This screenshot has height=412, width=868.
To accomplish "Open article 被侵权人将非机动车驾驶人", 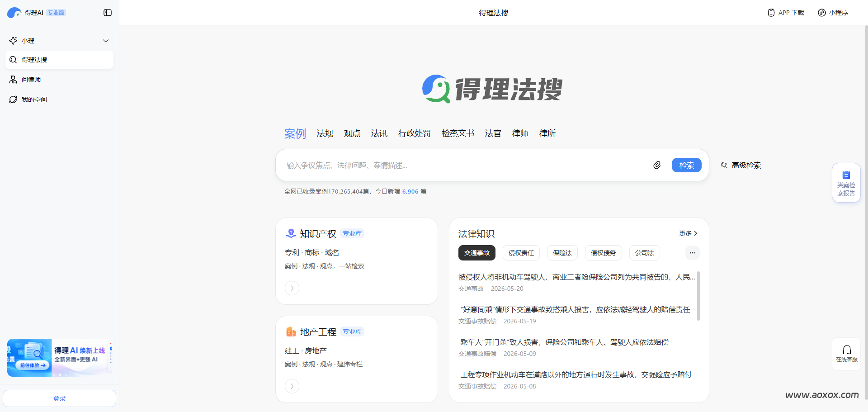I will [577, 277].
